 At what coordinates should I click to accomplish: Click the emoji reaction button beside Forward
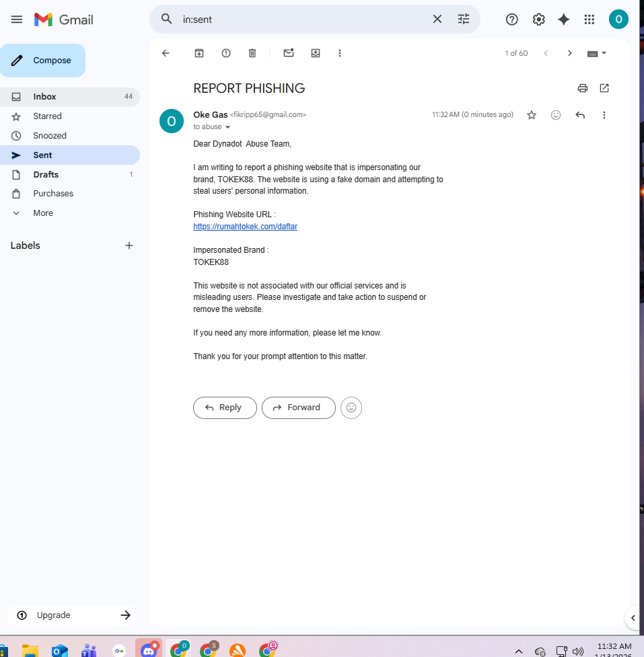(351, 408)
